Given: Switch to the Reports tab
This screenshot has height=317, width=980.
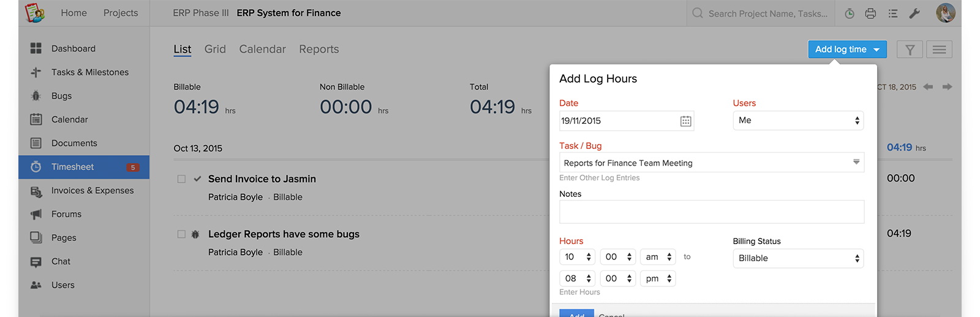Looking at the screenshot, I should (x=318, y=49).
